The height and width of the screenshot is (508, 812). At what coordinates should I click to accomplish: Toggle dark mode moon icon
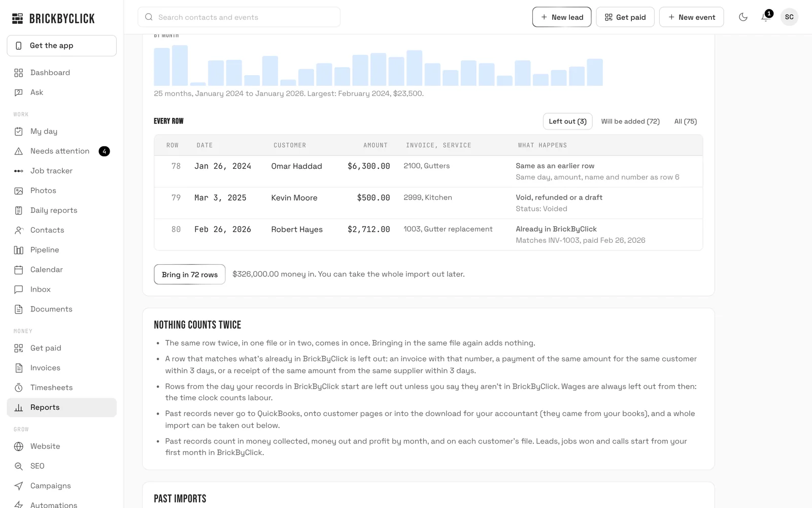(743, 17)
